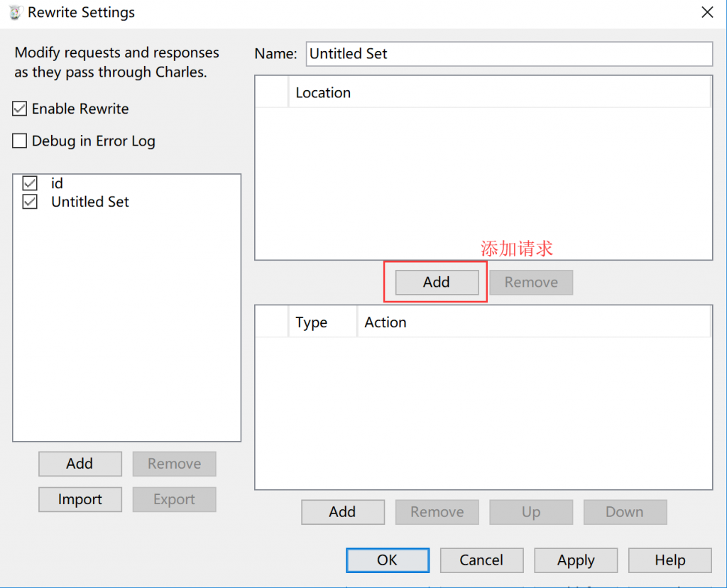Add a new rewrite set below the sets list
The image size is (727, 588).
click(x=80, y=464)
